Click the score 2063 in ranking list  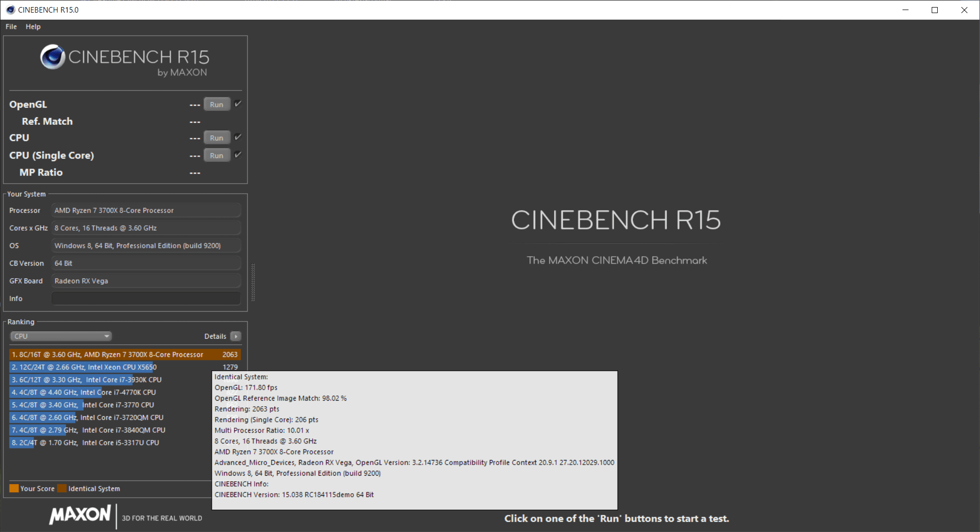pos(230,355)
